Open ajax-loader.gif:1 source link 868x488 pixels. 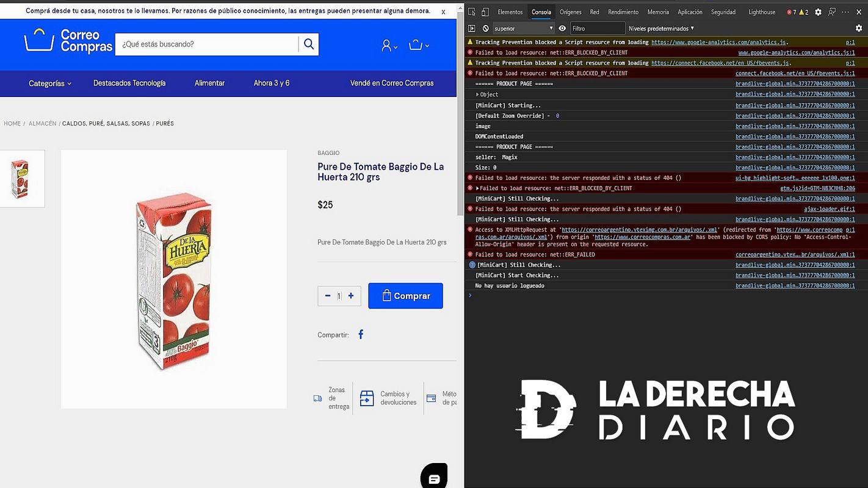830,209
